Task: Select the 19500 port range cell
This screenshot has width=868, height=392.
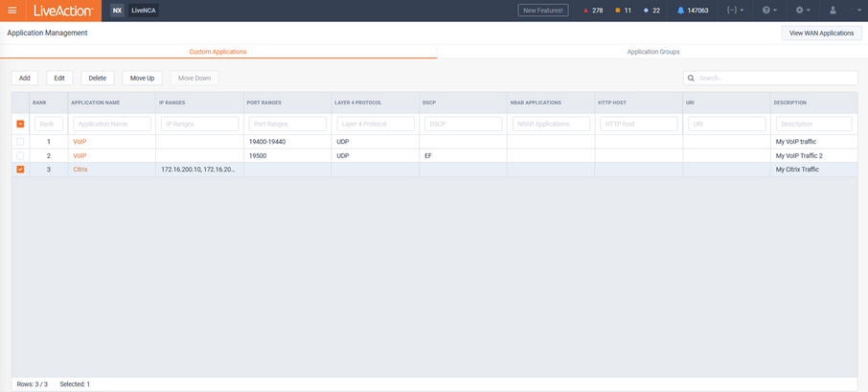Action: point(287,155)
